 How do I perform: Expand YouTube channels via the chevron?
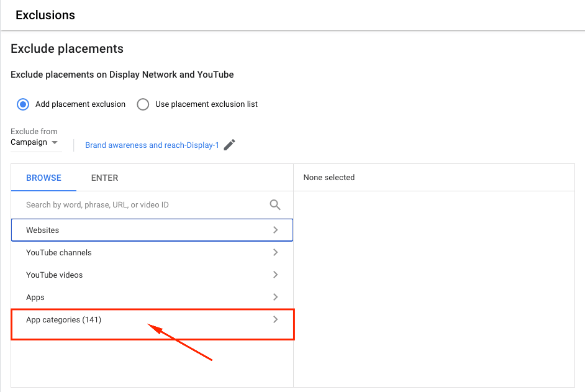pos(276,252)
